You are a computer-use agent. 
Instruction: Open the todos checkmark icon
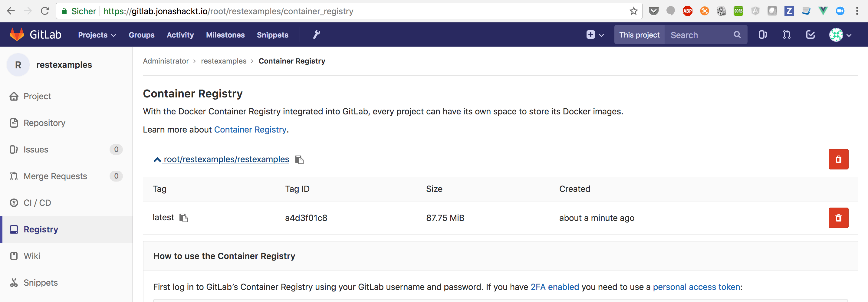(810, 35)
